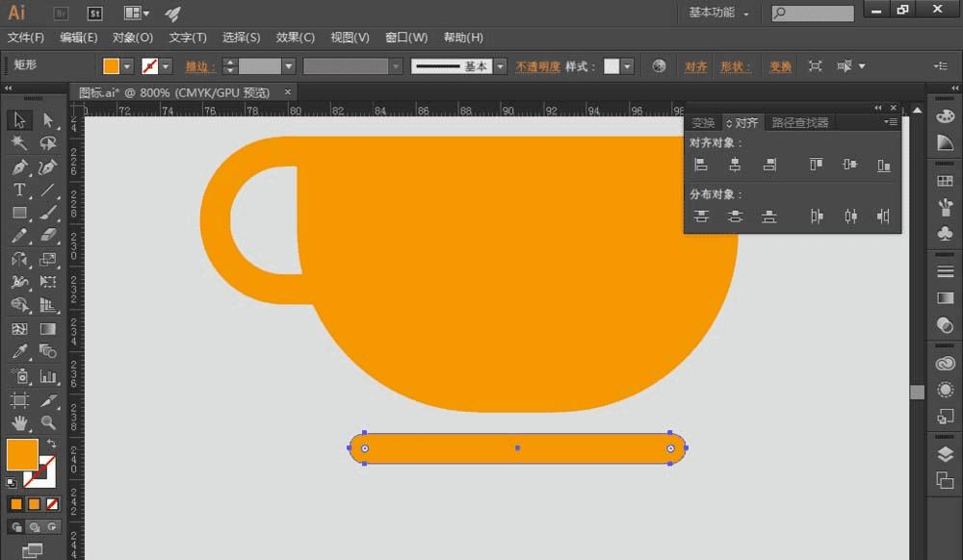Open the Layers panel icon
Viewport: 963px width, 560px height.
coord(945,455)
